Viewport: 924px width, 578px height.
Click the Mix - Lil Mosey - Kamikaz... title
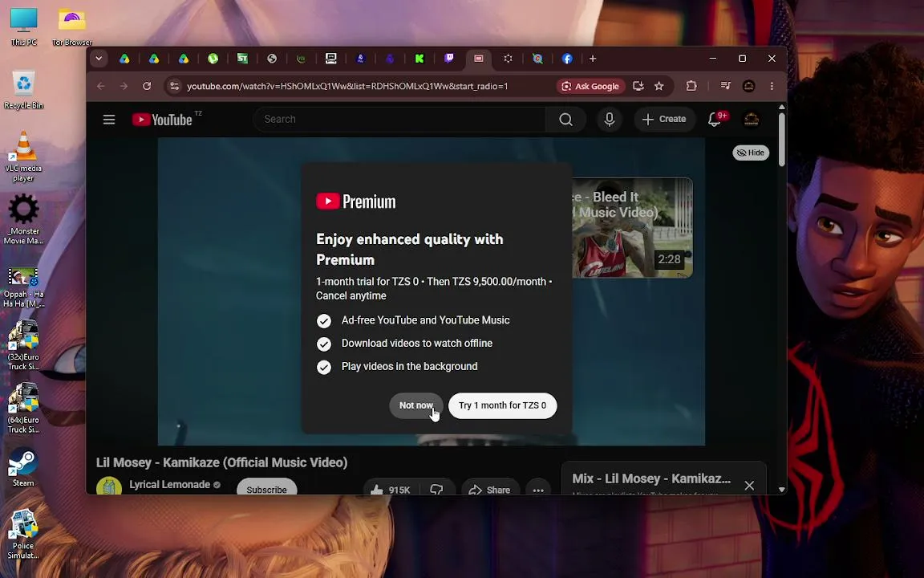(651, 479)
